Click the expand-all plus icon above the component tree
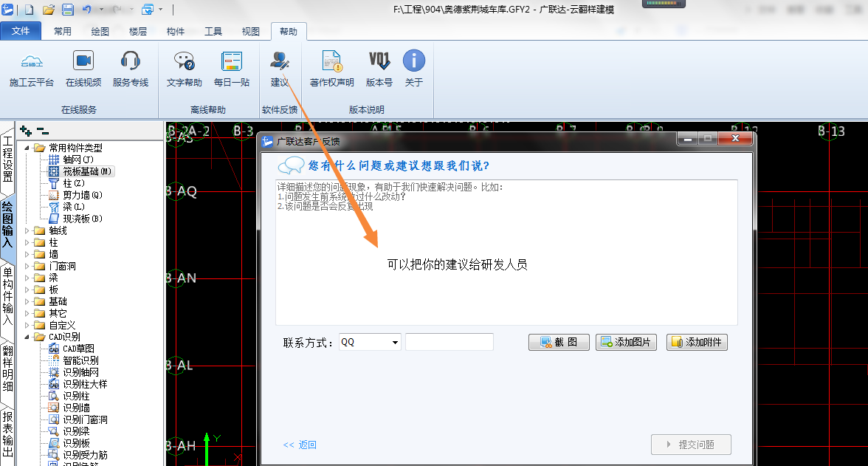This screenshot has height=466, width=868. pyautogui.click(x=25, y=131)
